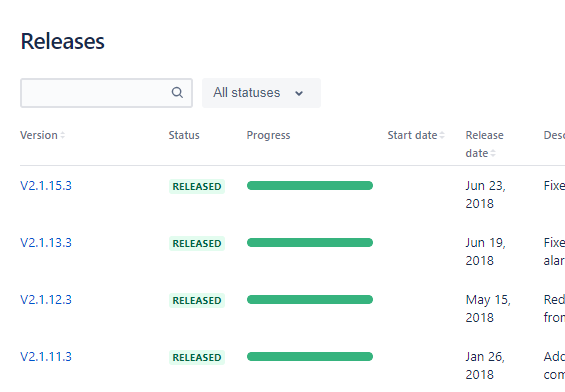565x392 pixels.
Task: Click progress bar of V2.1.11.3
Action: click(310, 356)
